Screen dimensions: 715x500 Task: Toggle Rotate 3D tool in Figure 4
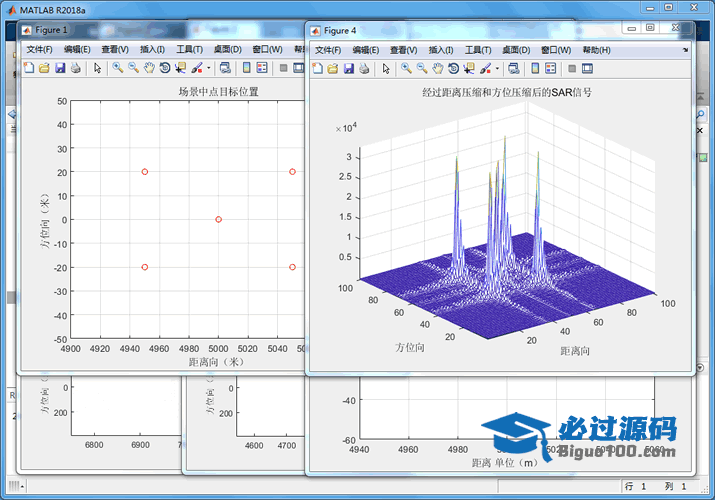coord(453,69)
